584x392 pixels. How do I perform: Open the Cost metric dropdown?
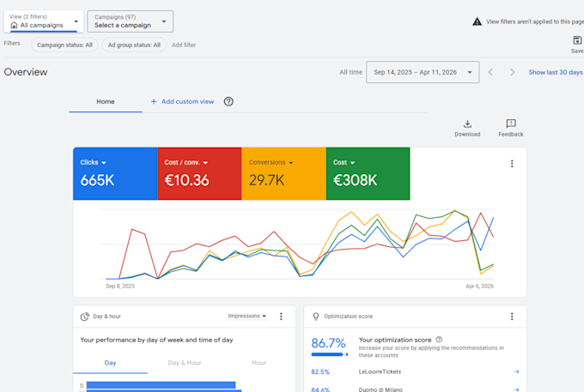(x=344, y=162)
